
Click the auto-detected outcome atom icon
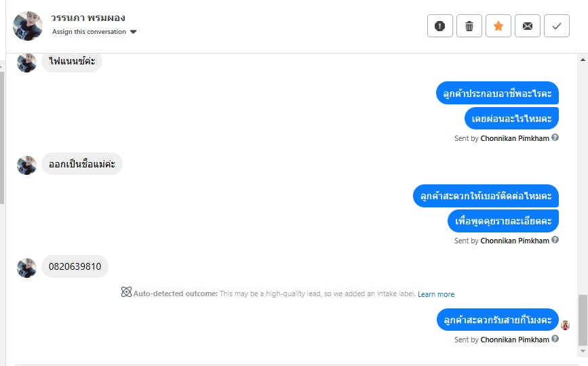[126, 293]
